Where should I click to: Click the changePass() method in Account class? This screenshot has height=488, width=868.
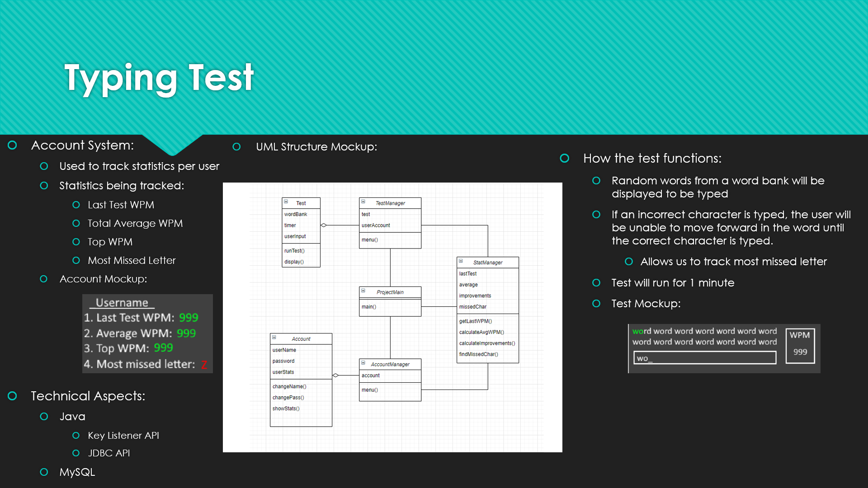click(x=288, y=398)
